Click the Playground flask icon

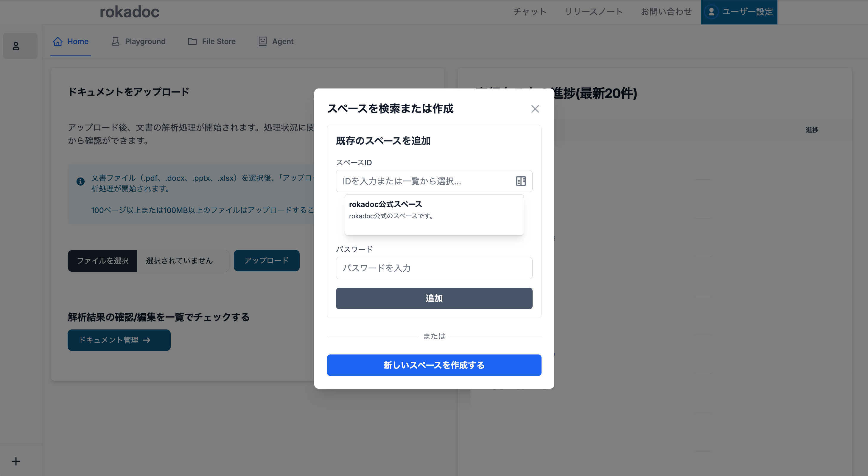click(116, 41)
